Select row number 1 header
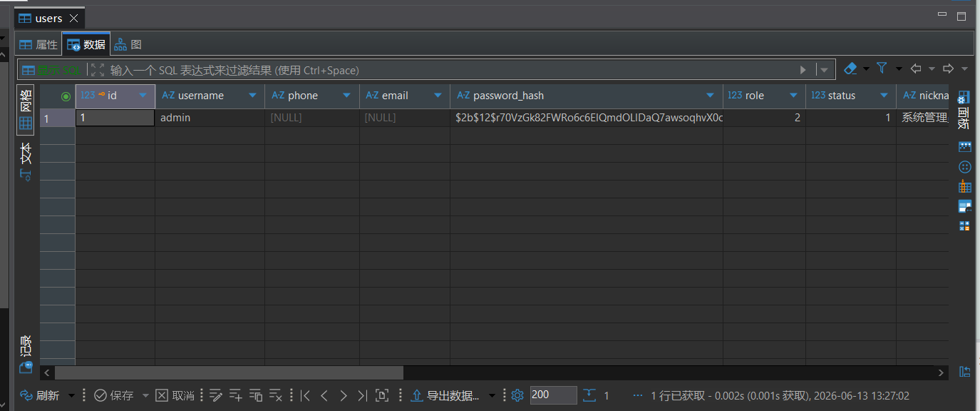 tap(57, 118)
